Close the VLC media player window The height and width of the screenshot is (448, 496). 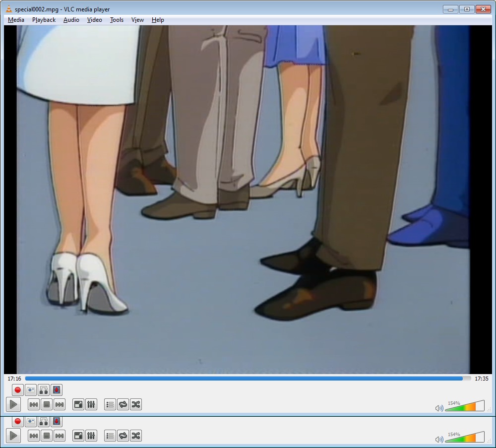[x=483, y=9]
